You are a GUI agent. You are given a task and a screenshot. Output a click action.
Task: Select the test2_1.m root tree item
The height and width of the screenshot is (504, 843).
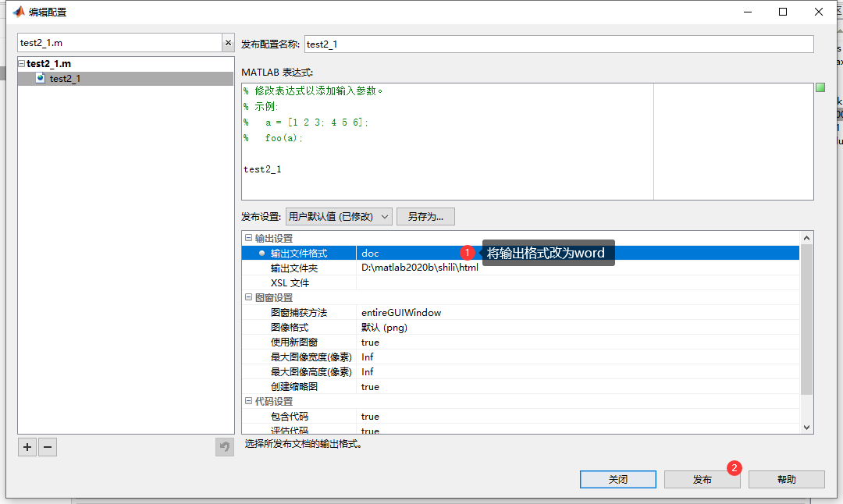pos(48,63)
